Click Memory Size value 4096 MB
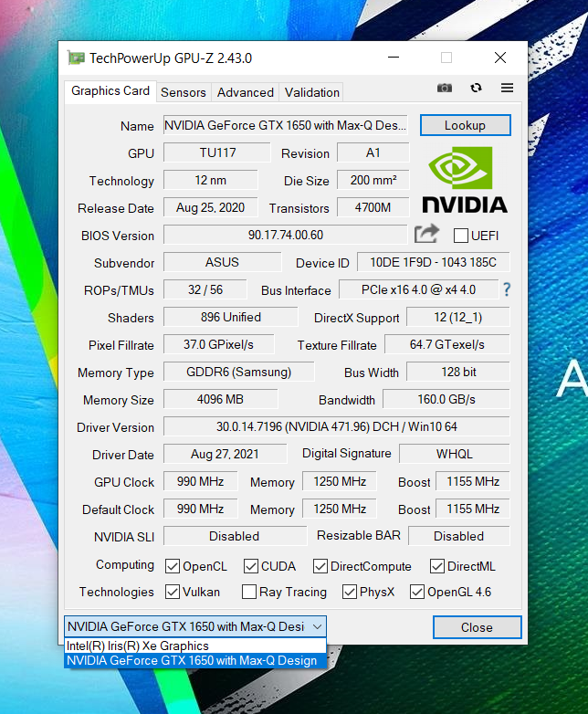Viewport: 588px width, 714px height. pyautogui.click(x=220, y=399)
